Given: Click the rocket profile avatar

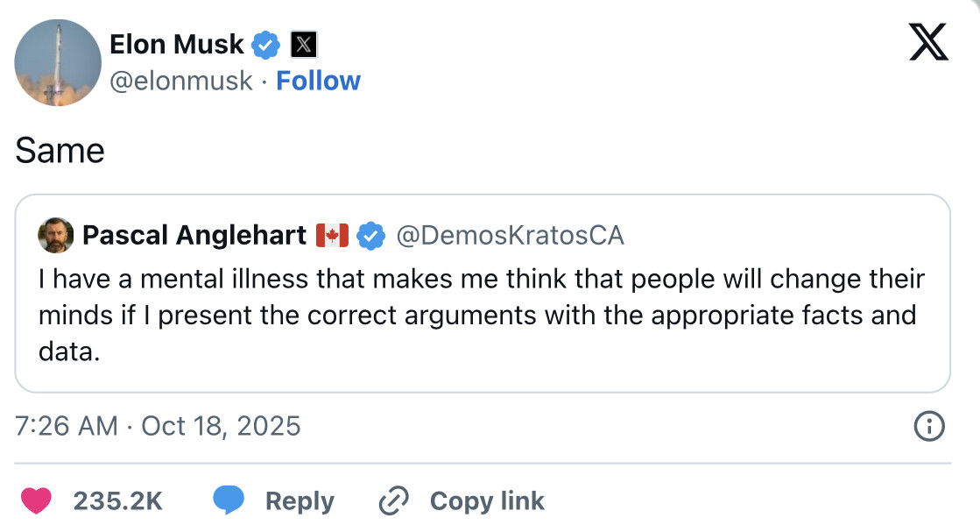Looking at the screenshot, I should pyautogui.click(x=58, y=62).
